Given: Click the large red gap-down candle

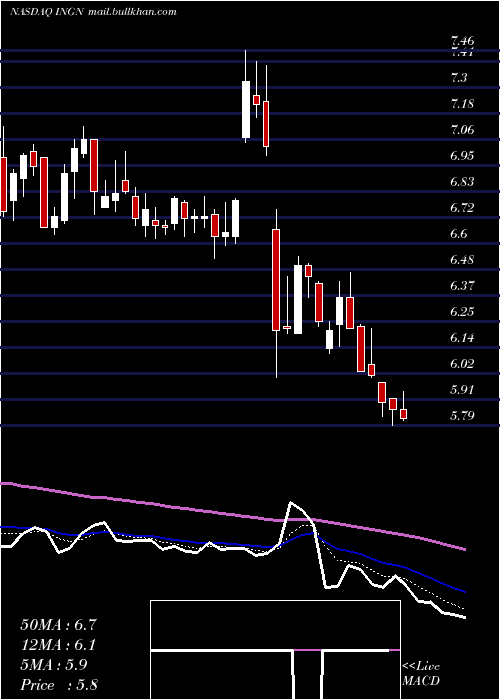Looking at the screenshot, I should pyautogui.click(x=276, y=280).
